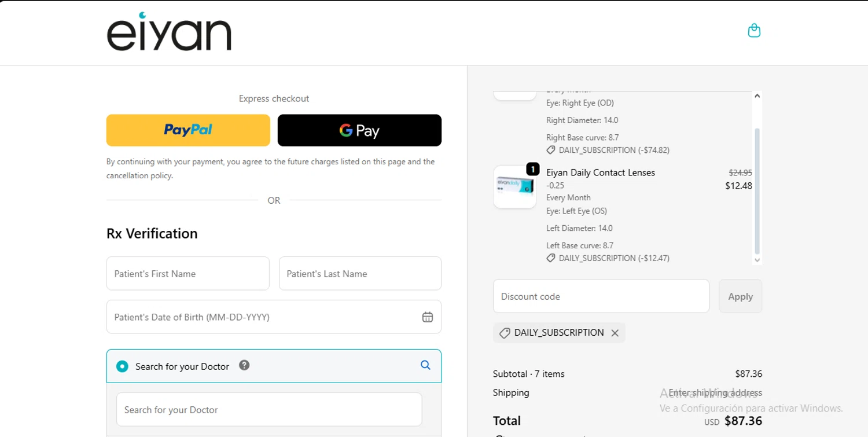Focus the Patient's Last Name field
This screenshot has height=437, width=868.
[360, 273]
